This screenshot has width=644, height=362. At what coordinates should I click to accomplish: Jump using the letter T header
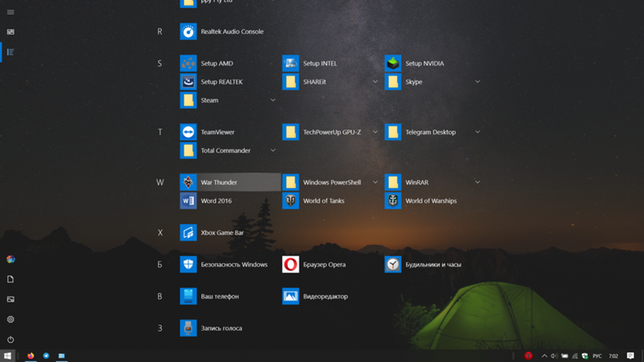(x=159, y=132)
